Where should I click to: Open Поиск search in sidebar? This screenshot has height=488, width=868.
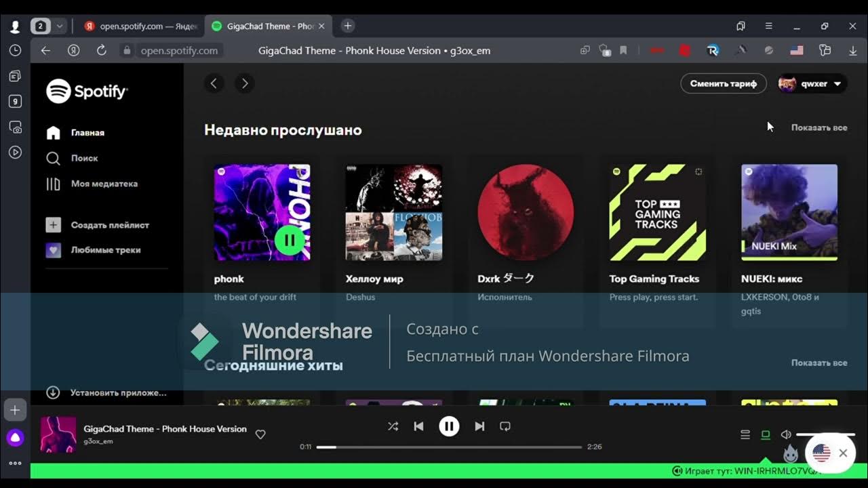coord(72,158)
